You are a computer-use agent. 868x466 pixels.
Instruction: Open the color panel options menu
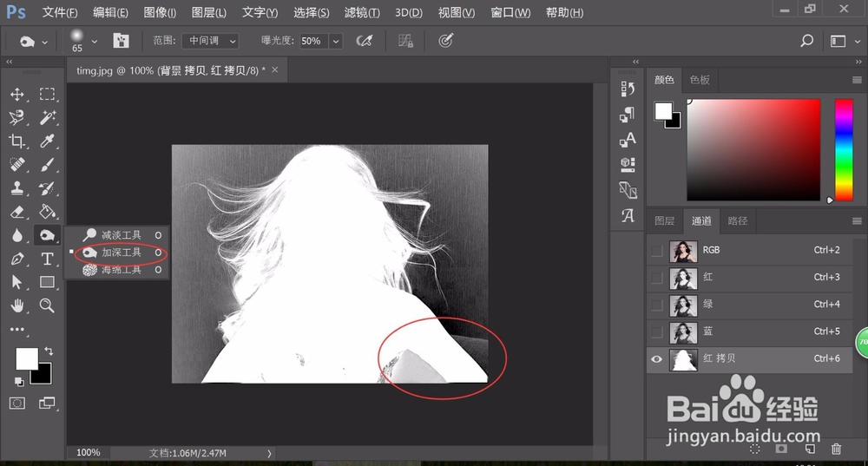click(x=857, y=80)
